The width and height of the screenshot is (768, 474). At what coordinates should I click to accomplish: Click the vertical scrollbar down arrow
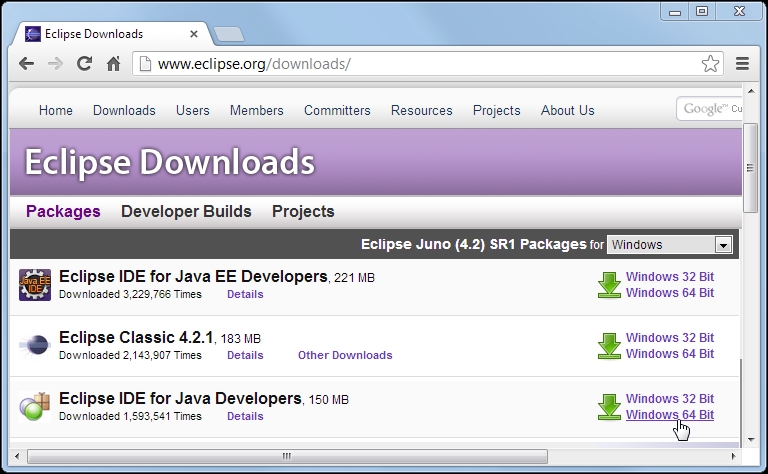click(750, 440)
